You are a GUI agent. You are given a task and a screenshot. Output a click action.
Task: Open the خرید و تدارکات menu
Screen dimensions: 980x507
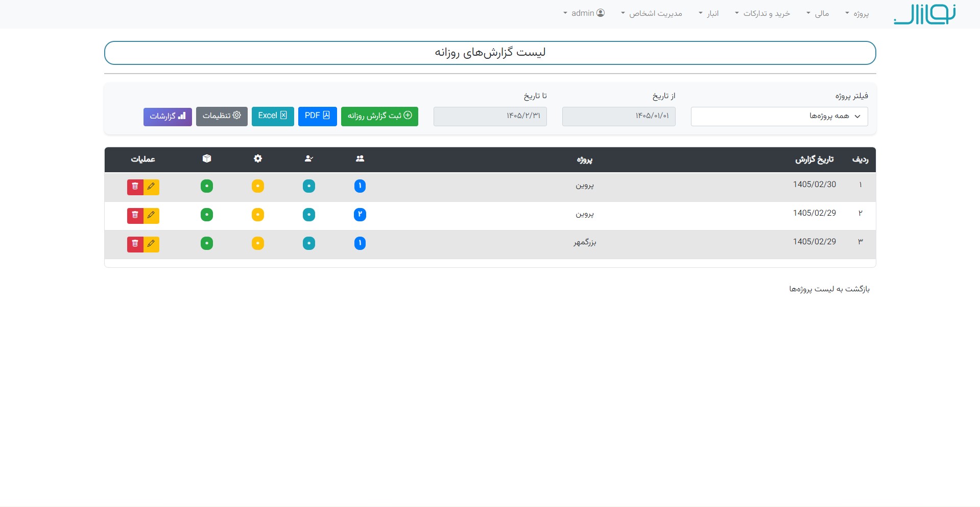(x=762, y=14)
